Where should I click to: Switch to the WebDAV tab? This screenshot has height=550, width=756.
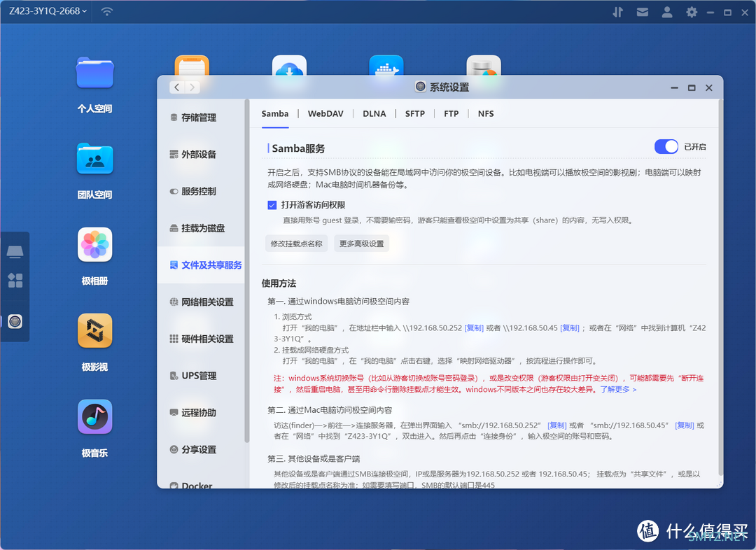[x=325, y=114]
